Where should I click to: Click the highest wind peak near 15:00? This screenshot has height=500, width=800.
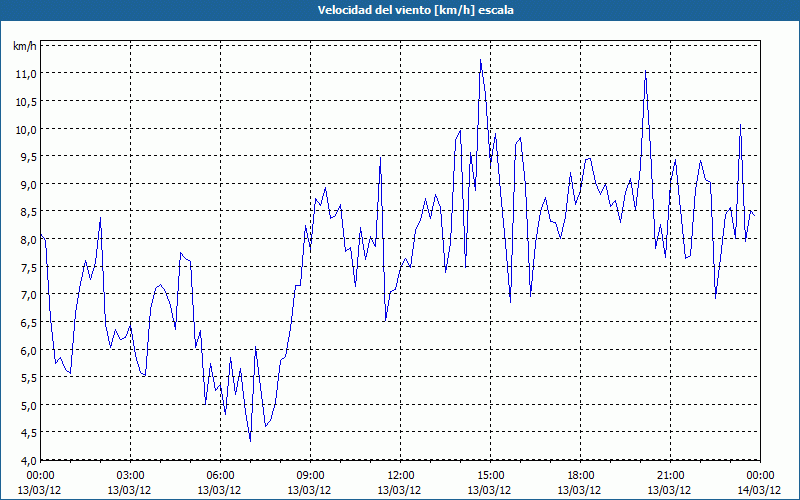pyautogui.click(x=481, y=60)
